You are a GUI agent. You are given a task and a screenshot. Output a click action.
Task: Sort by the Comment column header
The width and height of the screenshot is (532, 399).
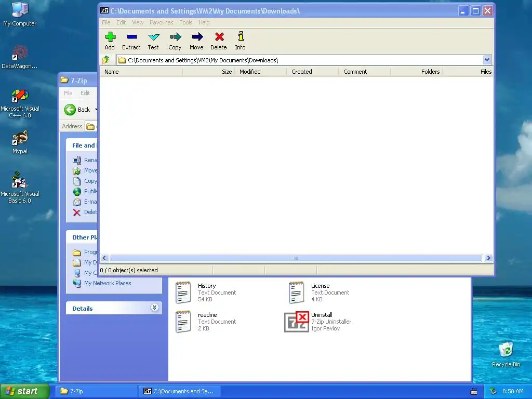364,72
